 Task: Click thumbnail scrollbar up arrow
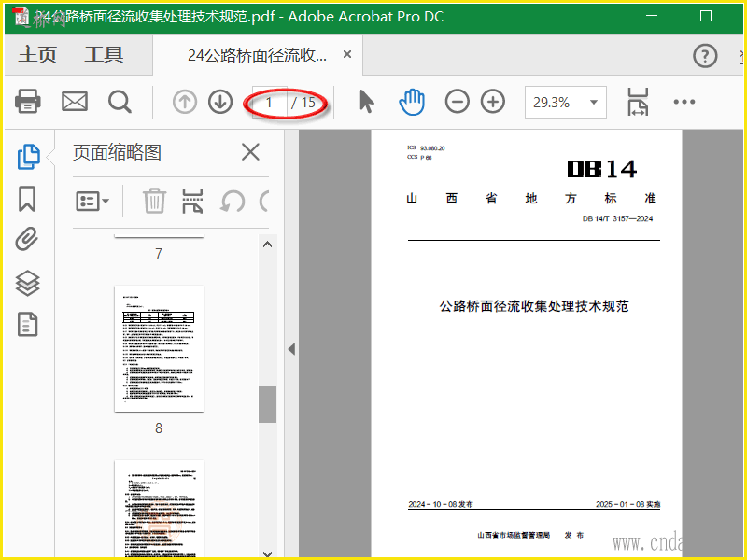pyautogui.click(x=268, y=245)
